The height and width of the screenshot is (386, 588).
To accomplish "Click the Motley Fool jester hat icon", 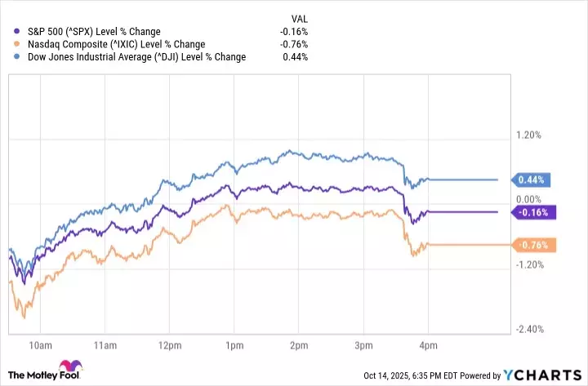I will [x=66, y=370].
